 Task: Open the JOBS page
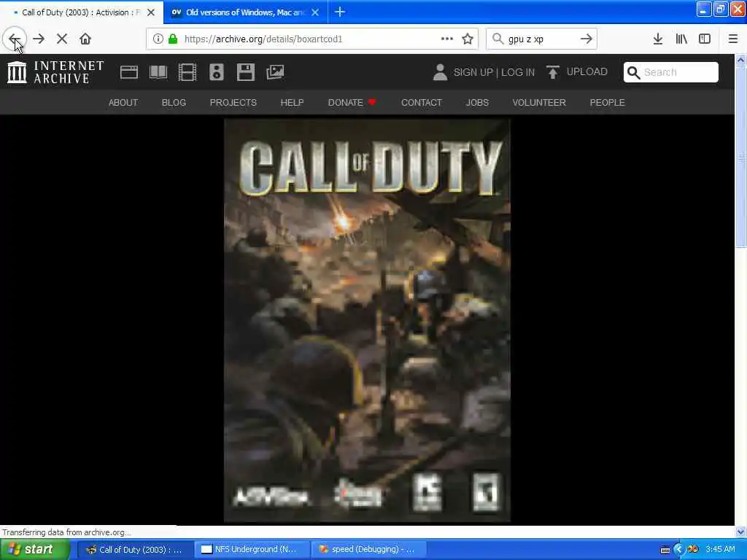477,102
